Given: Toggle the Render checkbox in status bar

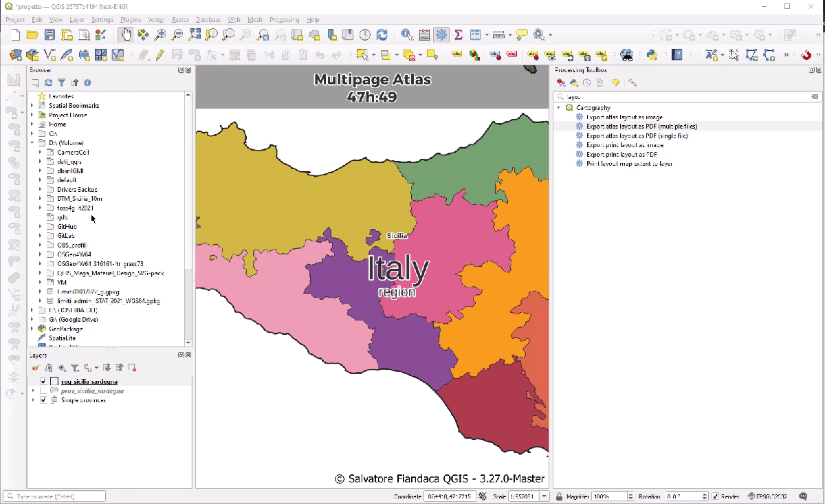Looking at the screenshot, I should coord(716,496).
